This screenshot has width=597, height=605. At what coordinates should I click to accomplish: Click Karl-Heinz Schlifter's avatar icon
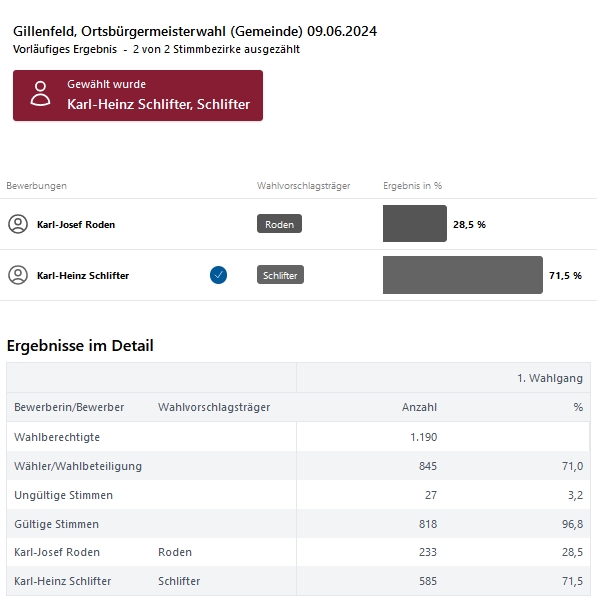tap(18, 275)
